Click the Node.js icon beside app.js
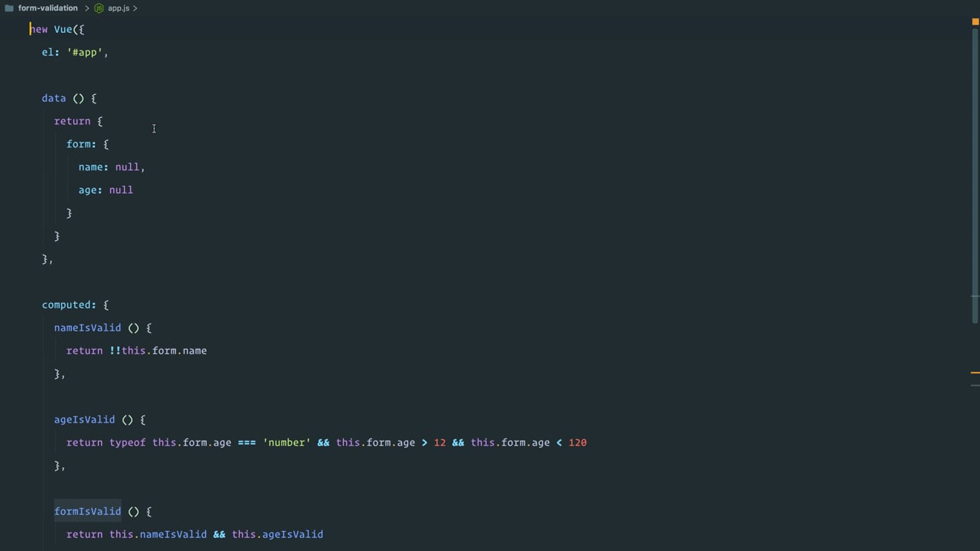The height and width of the screenshot is (551, 980). [x=99, y=8]
